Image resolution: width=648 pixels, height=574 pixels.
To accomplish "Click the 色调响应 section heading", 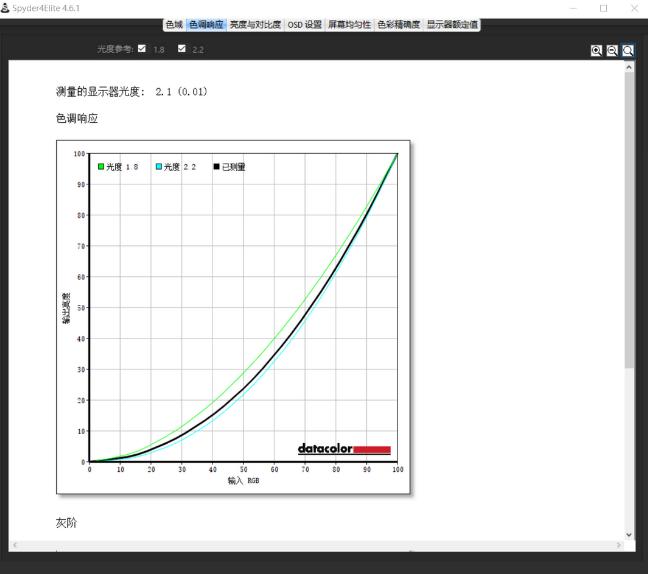I will tap(77, 119).
